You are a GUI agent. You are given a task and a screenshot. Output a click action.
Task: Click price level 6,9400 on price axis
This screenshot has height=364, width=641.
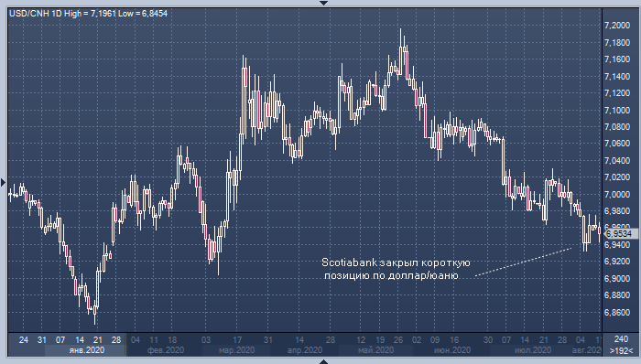617,244
